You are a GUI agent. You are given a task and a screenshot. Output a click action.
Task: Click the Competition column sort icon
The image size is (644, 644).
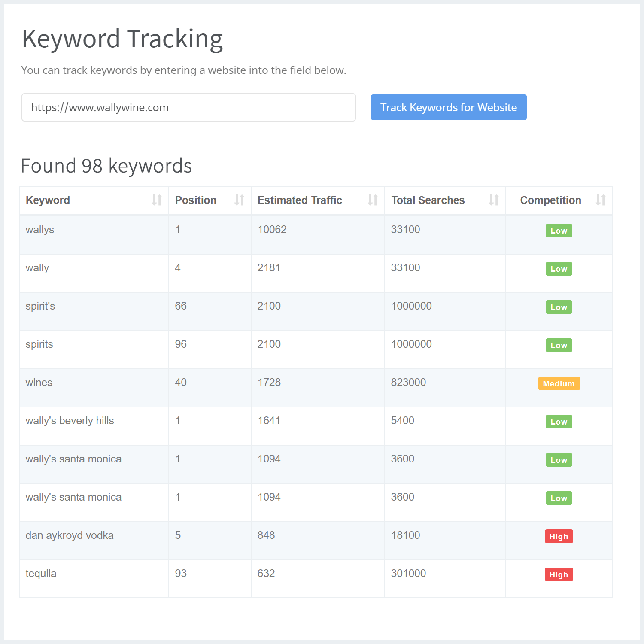[601, 200]
